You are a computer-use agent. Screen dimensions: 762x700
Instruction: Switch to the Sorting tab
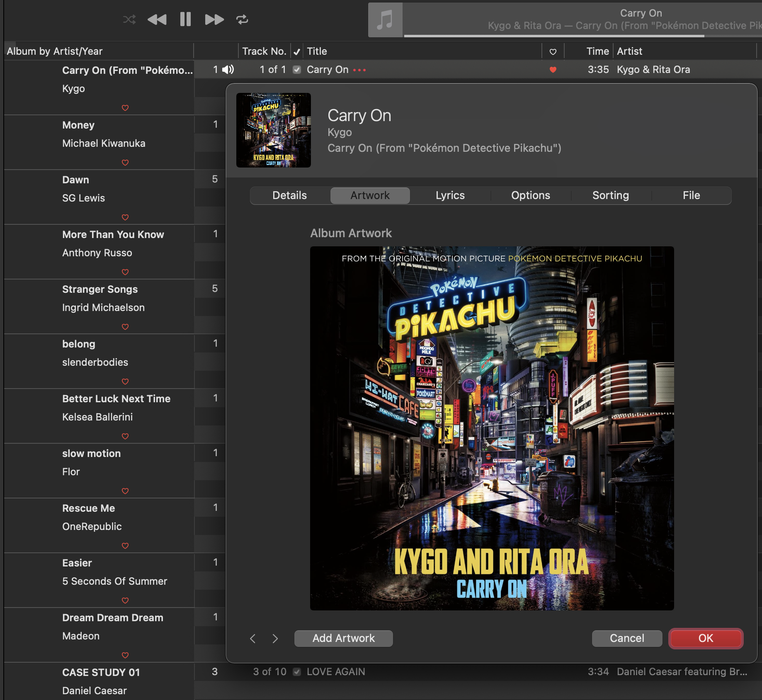click(x=611, y=195)
